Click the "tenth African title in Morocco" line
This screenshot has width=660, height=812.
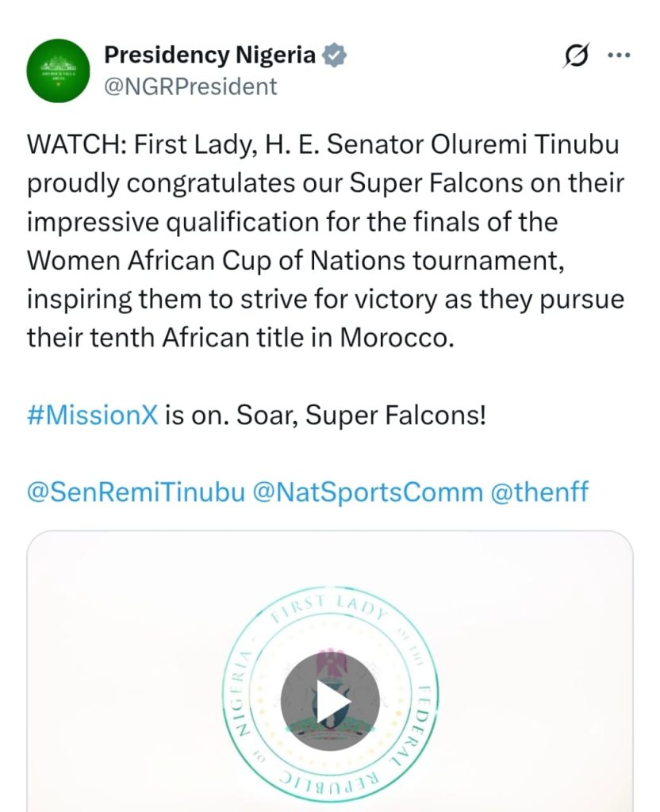240,338
